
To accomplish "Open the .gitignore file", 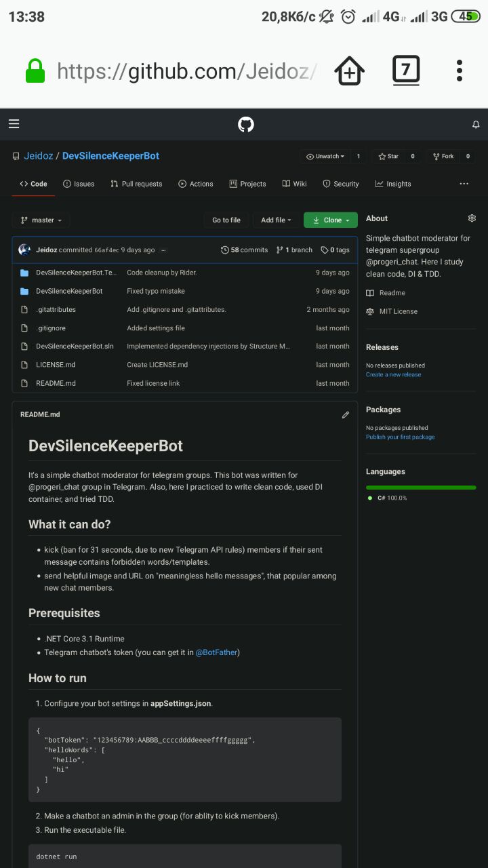I will coord(51,328).
